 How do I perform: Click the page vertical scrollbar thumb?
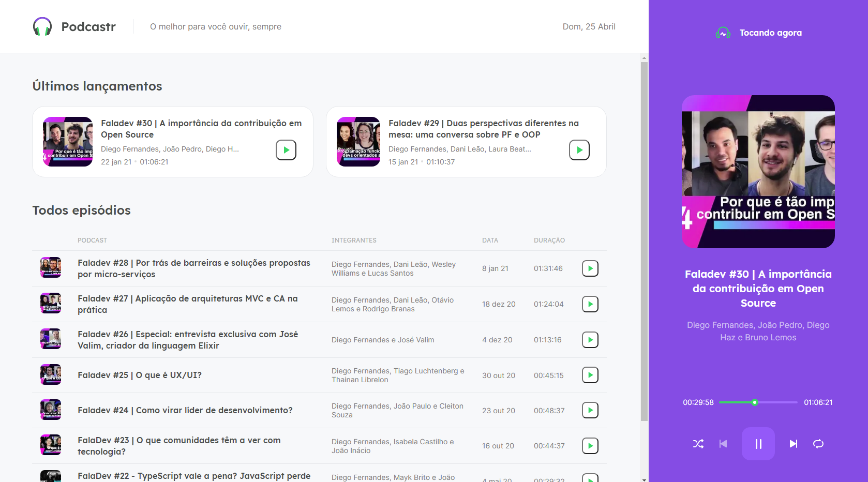[644, 242]
